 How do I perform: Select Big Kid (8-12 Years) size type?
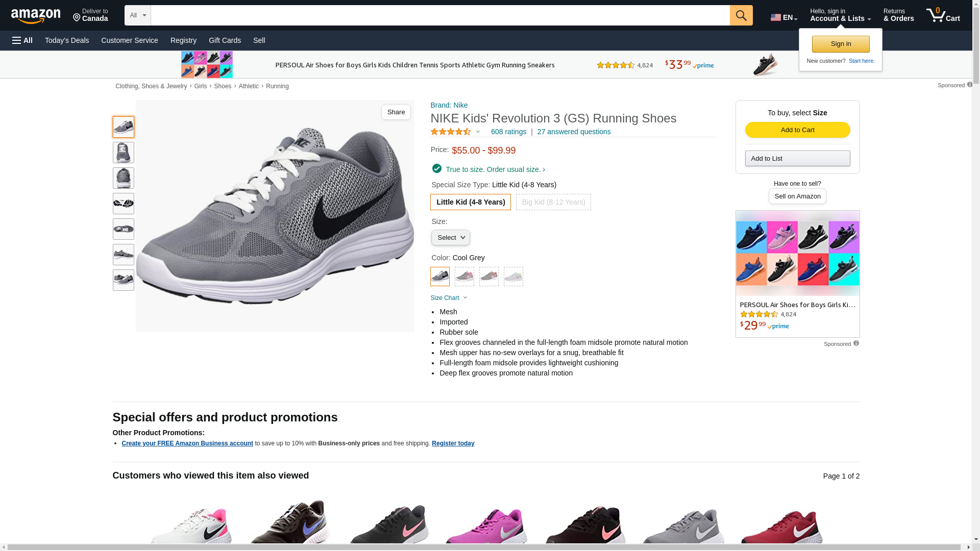pos(553,202)
